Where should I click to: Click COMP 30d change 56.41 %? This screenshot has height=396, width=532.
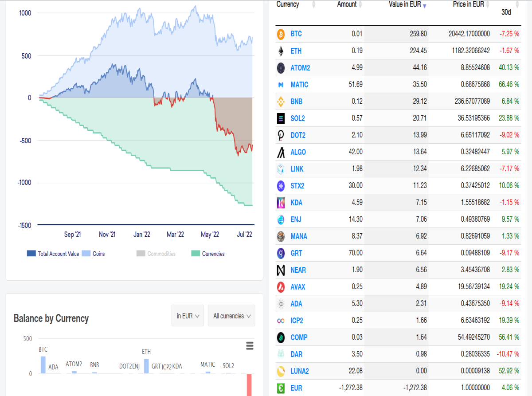509,337
